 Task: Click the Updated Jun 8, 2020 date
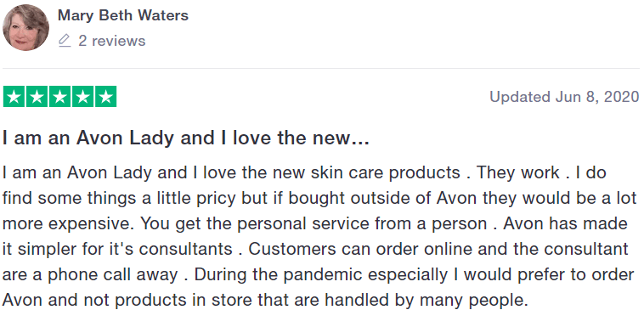point(564,97)
